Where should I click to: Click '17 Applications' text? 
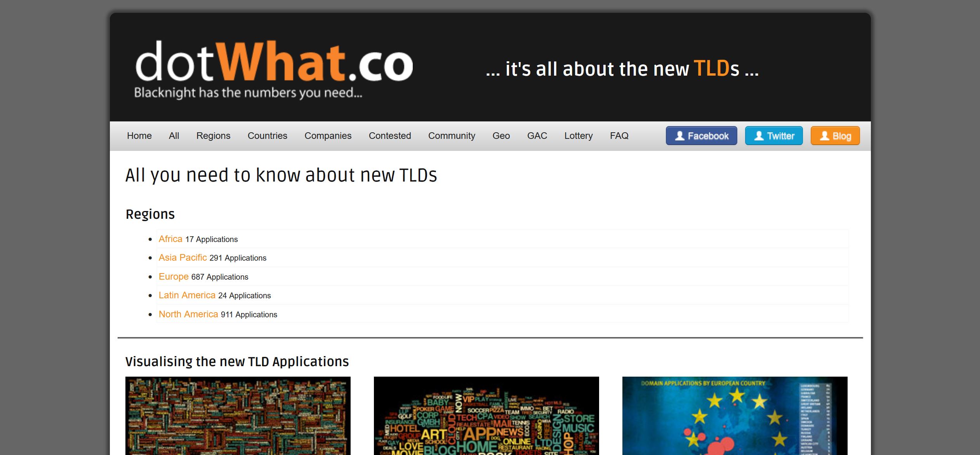pos(212,239)
